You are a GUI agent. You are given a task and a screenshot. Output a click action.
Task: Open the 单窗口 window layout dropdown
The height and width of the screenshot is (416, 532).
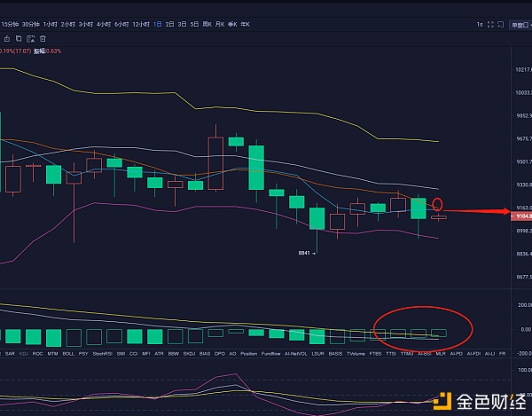coord(520,25)
